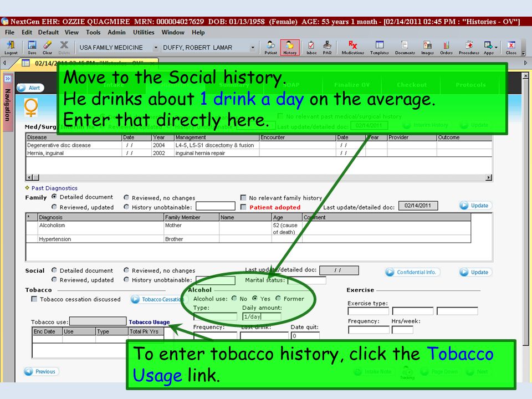Open the Images toolbar icon
532x399 pixels.
(x=427, y=47)
